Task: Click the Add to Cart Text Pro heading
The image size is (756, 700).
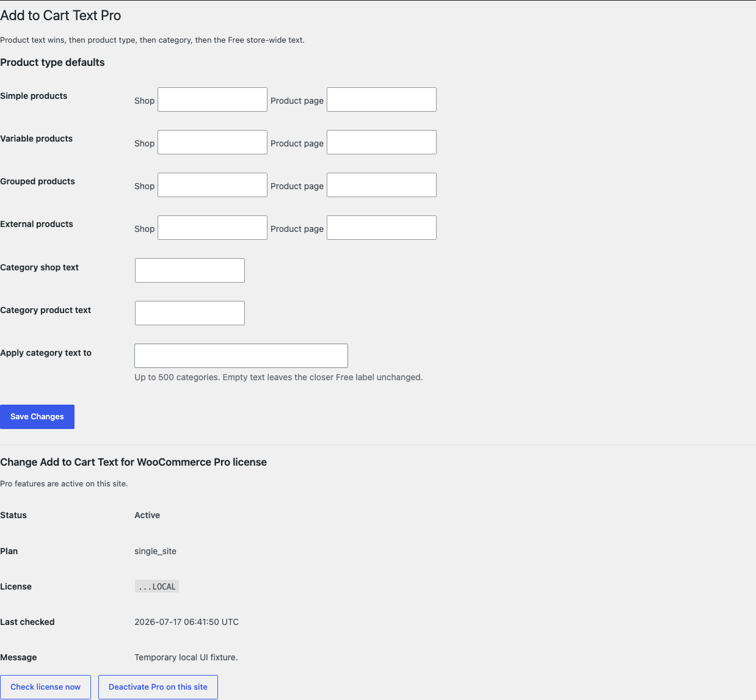Action: pos(60,16)
